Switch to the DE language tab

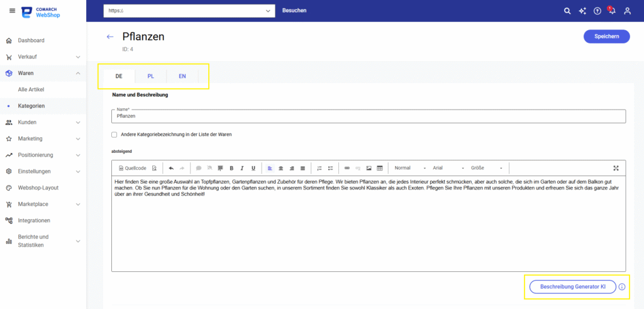coord(119,76)
